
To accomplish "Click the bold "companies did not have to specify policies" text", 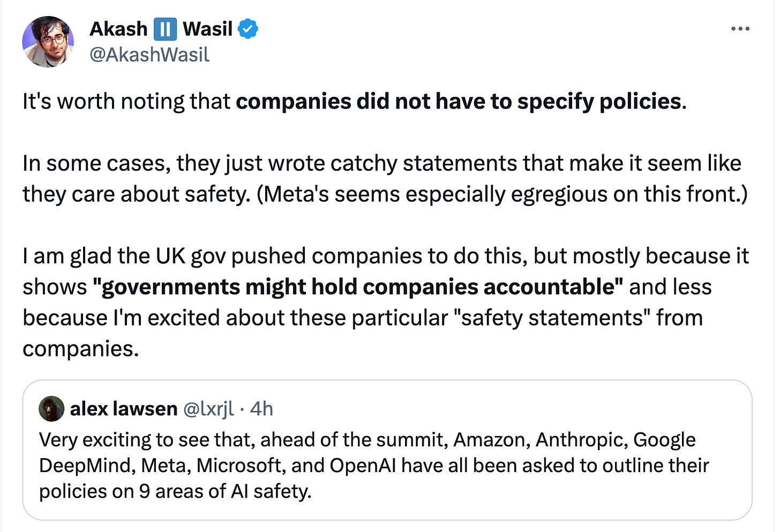I will click(459, 102).
